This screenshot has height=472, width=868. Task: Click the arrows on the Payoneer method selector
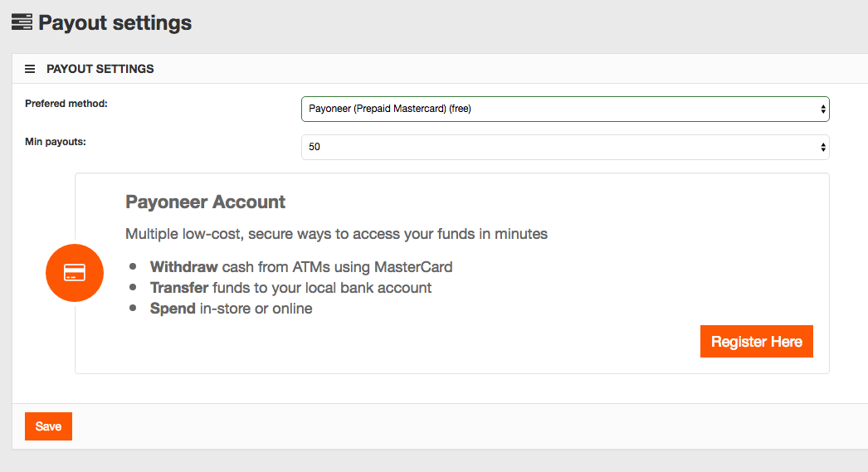coord(822,109)
